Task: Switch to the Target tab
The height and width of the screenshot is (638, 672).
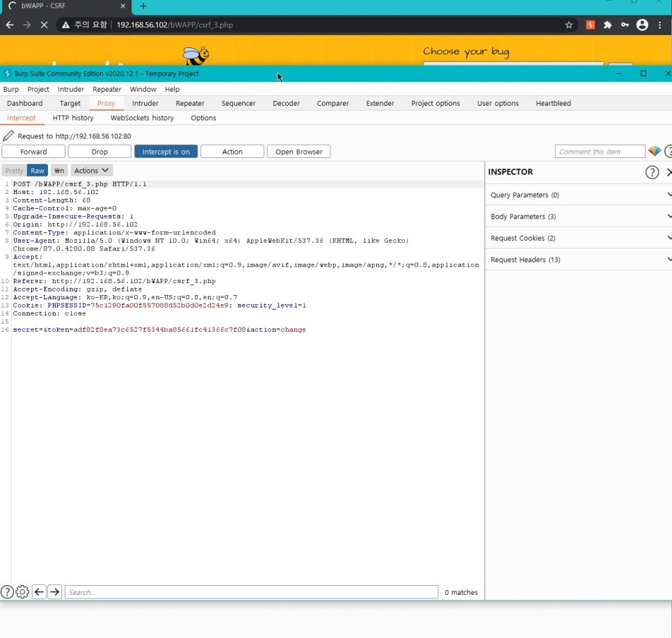Action: 70,104
